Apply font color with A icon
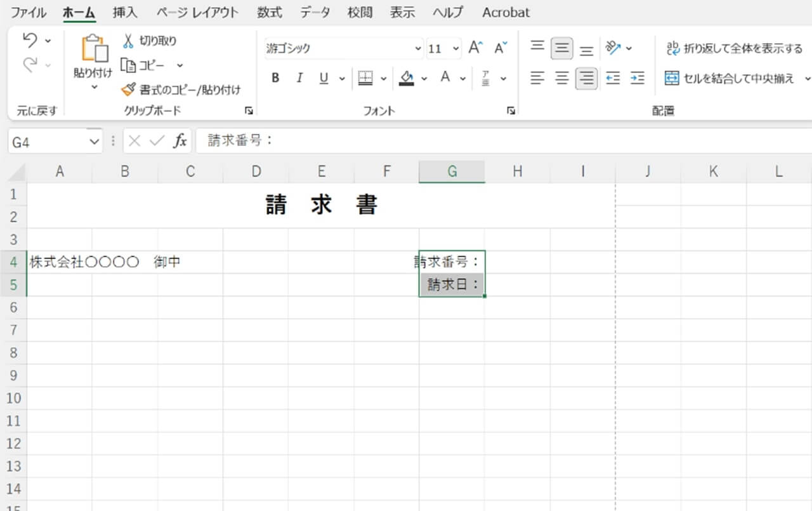The height and width of the screenshot is (511, 812). (445, 78)
